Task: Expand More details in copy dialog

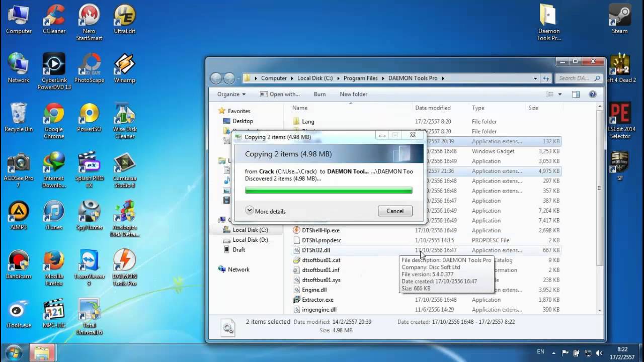Action: coord(266,211)
